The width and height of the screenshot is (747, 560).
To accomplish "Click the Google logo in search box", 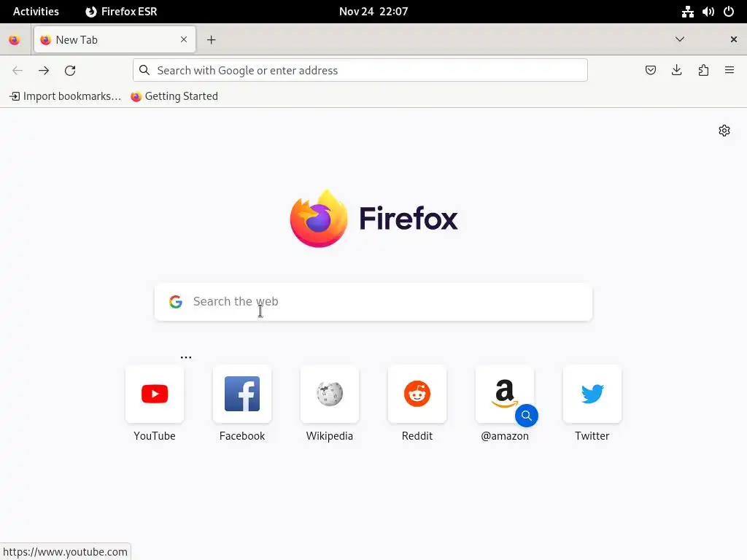I will click(x=176, y=302).
